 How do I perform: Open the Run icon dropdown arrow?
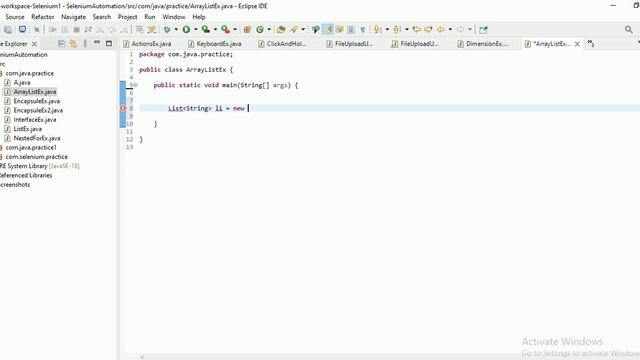[x=196, y=29]
